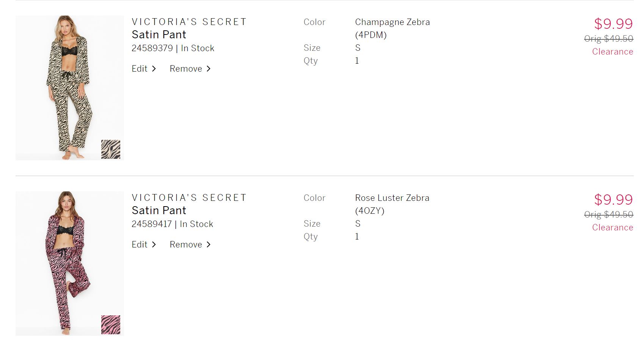
Task: Click the chevron arrow beside Remove for Rose Luster pant
Action: pos(209,244)
